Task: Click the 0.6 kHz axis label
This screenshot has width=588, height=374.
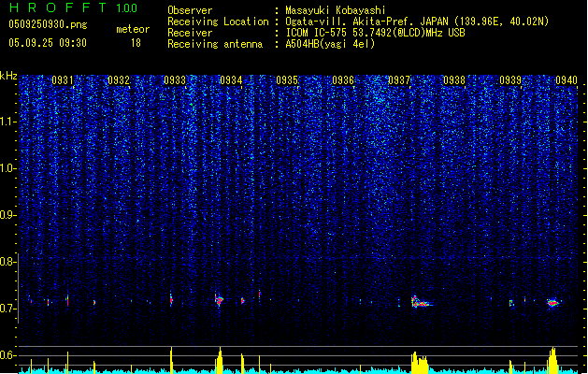Action: (7, 355)
